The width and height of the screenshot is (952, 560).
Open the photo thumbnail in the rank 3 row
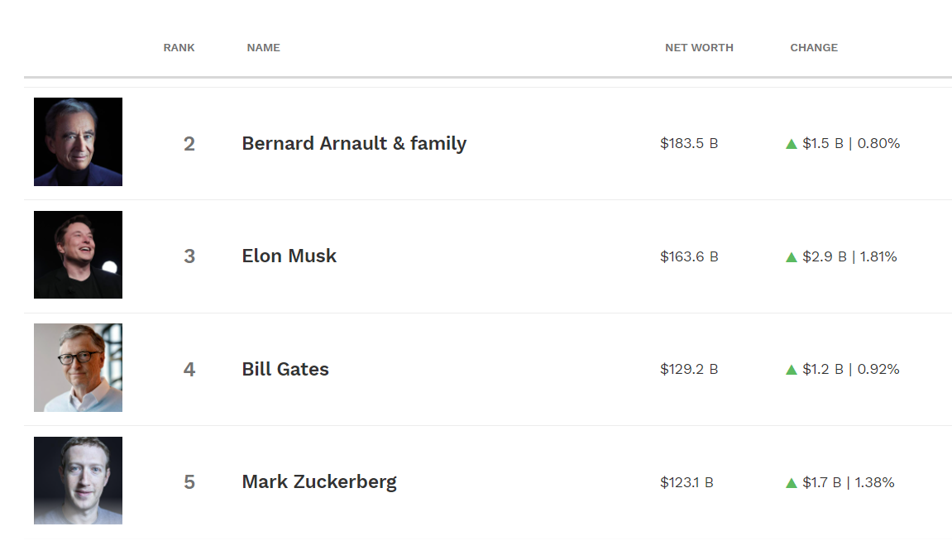coord(78,255)
